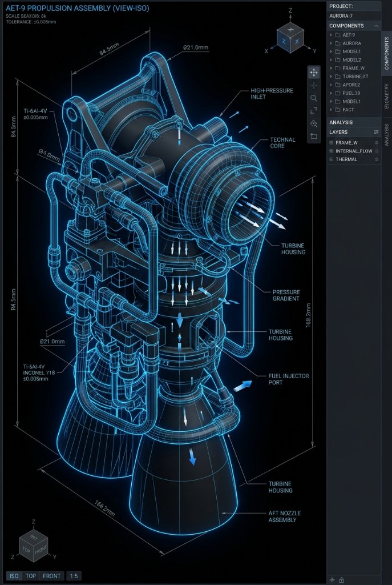Open the horizontal ANALYSIS section header

[x=354, y=122]
